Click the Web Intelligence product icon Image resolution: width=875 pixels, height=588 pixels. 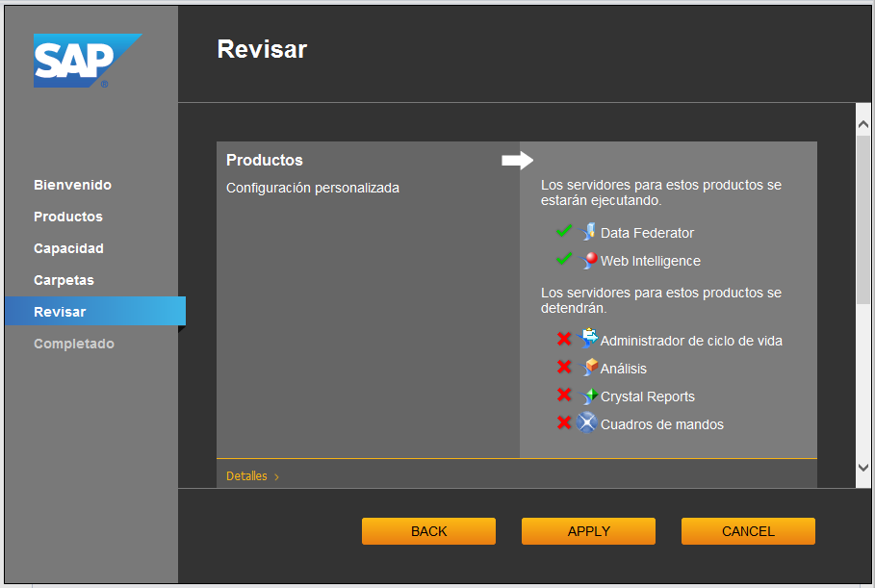pyautogui.click(x=589, y=260)
